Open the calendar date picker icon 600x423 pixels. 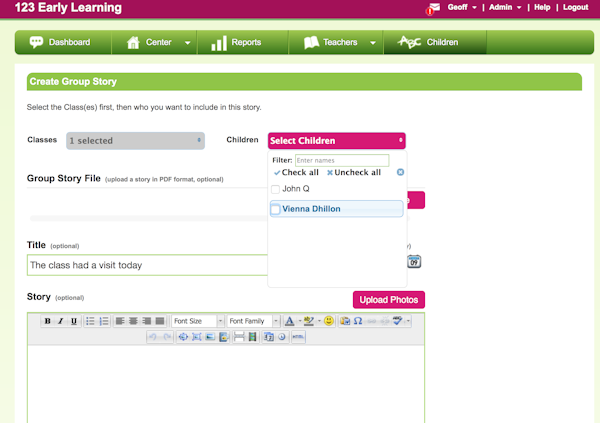[414, 262]
